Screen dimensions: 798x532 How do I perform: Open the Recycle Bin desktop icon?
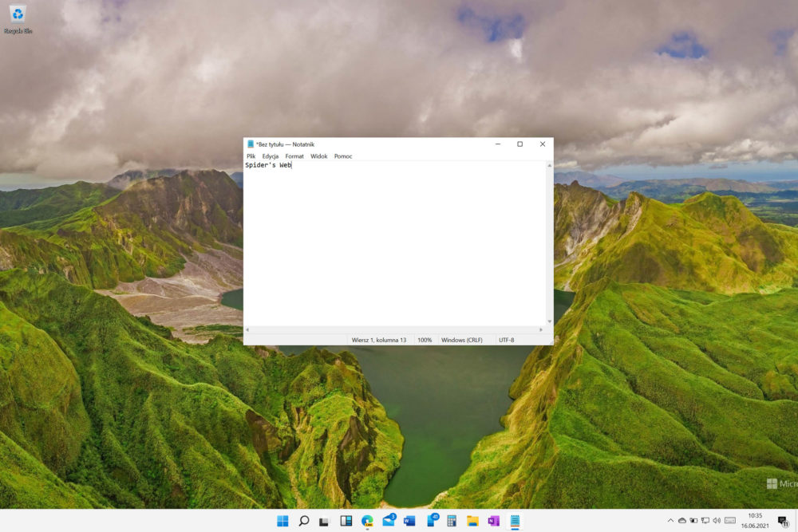pos(18,19)
